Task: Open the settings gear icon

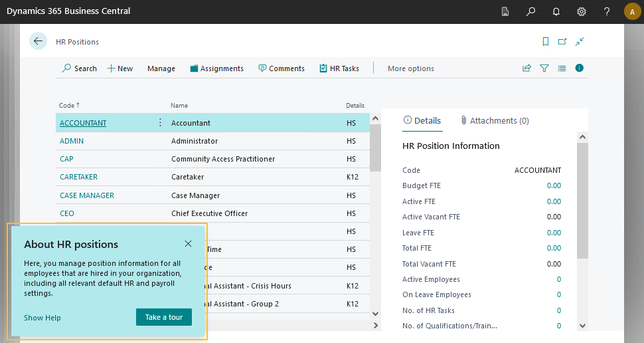Action: click(x=581, y=11)
